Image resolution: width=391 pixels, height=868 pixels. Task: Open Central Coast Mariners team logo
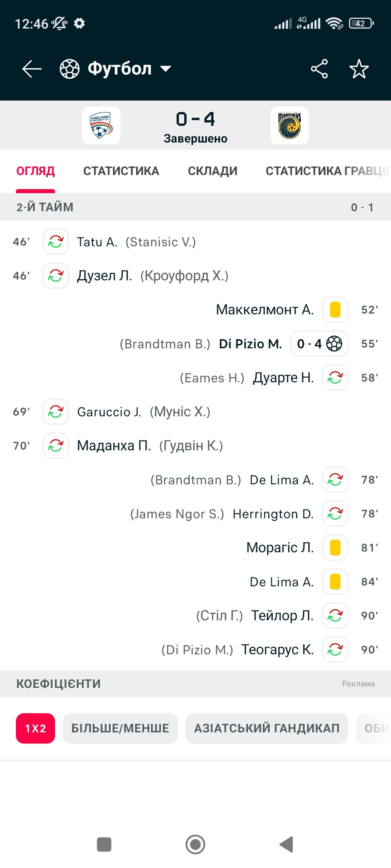289,125
